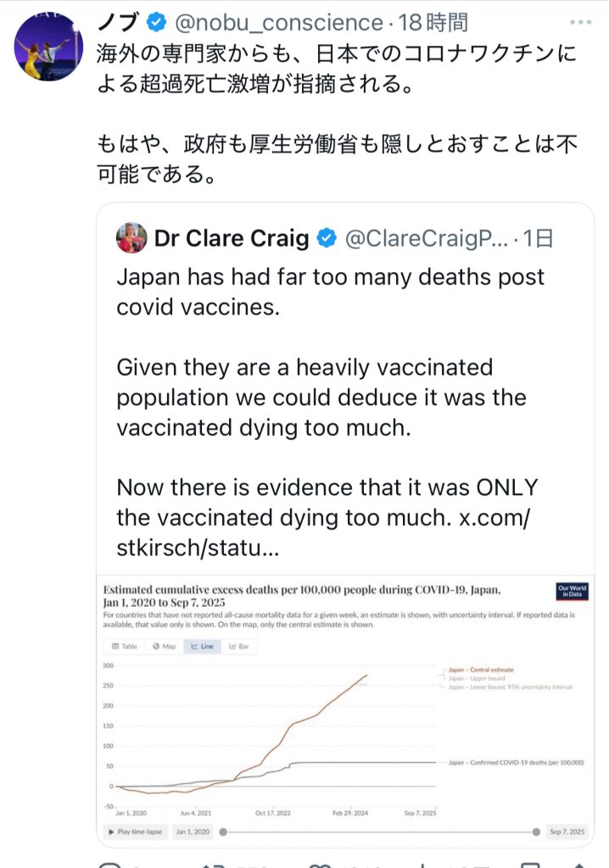Click the timeline slider's left handle
The width and height of the screenshot is (609, 868).
(x=223, y=832)
